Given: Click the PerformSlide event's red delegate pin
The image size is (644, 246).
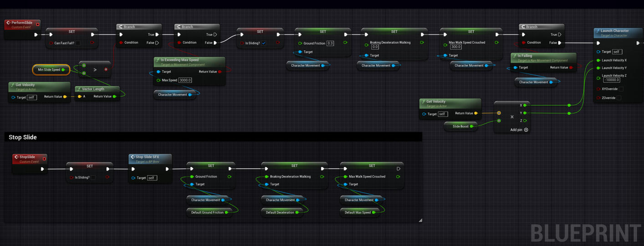Looking at the screenshot, I should [x=38, y=24].
